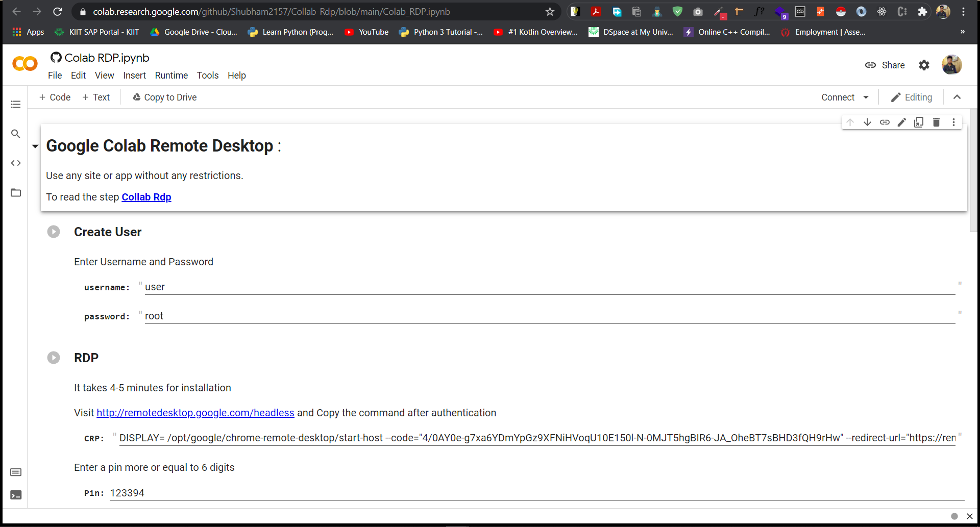
Task: Open the terminal panel icon
Action: tap(16, 495)
